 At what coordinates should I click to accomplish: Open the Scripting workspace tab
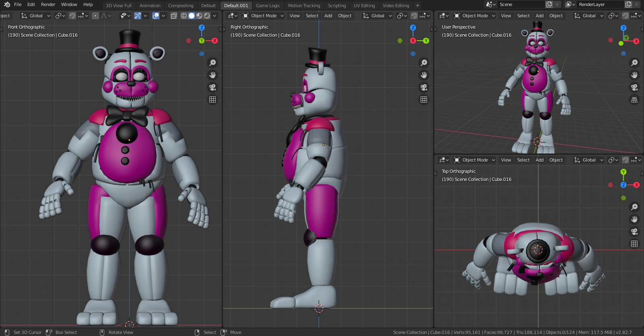[337, 6]
